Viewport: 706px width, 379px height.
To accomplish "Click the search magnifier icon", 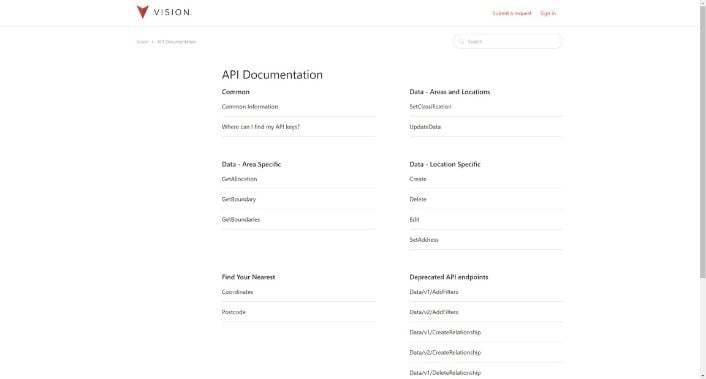I will 461,41.
